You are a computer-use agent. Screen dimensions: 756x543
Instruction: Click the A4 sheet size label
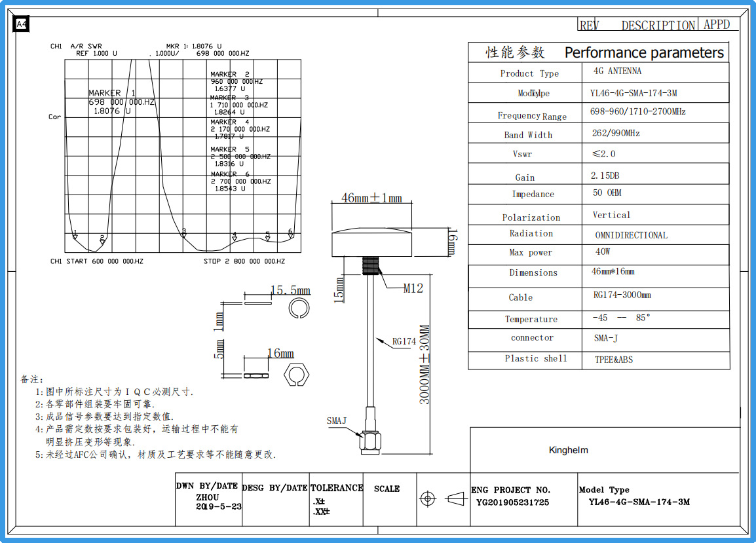coord(21,24)
